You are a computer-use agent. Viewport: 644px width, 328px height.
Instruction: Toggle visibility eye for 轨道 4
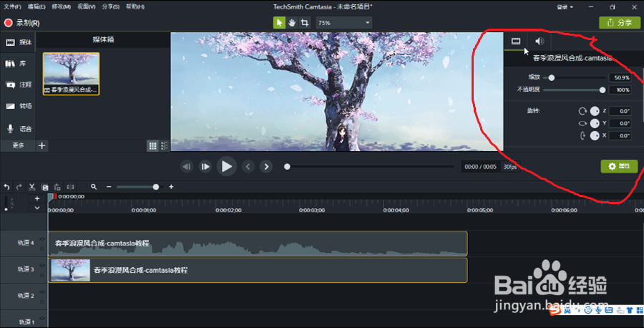click(42, 239)
